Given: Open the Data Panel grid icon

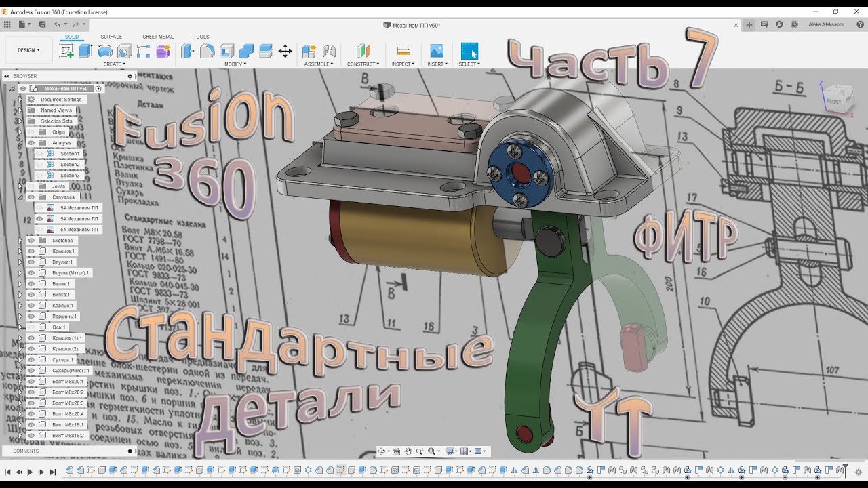Looking at the screenshot, I should coord(7,24).
